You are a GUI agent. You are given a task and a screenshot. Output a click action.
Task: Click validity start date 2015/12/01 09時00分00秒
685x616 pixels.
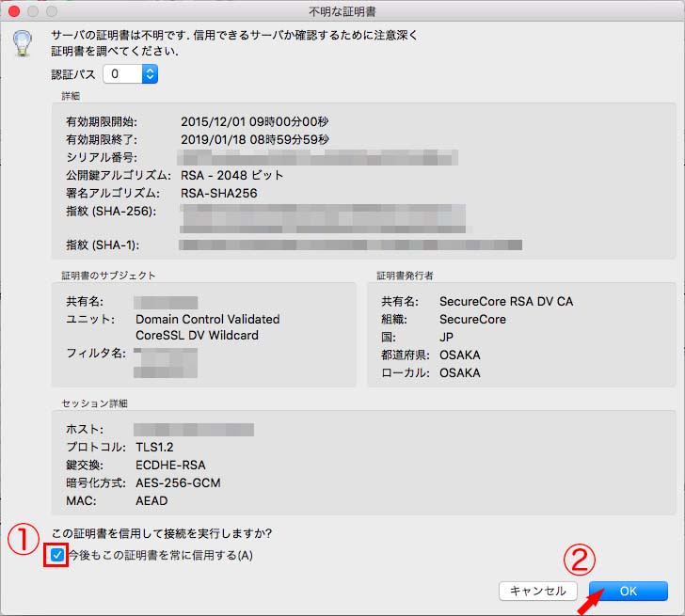(x=254, y=122)
